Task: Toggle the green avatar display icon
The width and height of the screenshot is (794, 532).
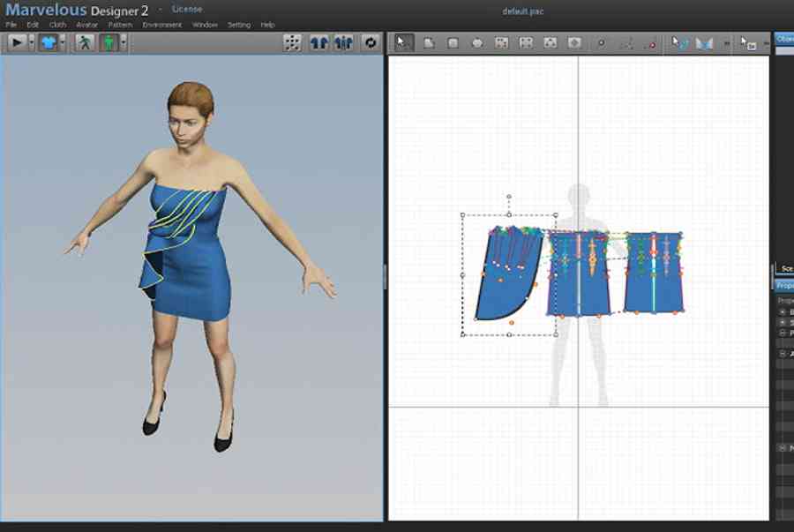Action: (x=109, y=42)
